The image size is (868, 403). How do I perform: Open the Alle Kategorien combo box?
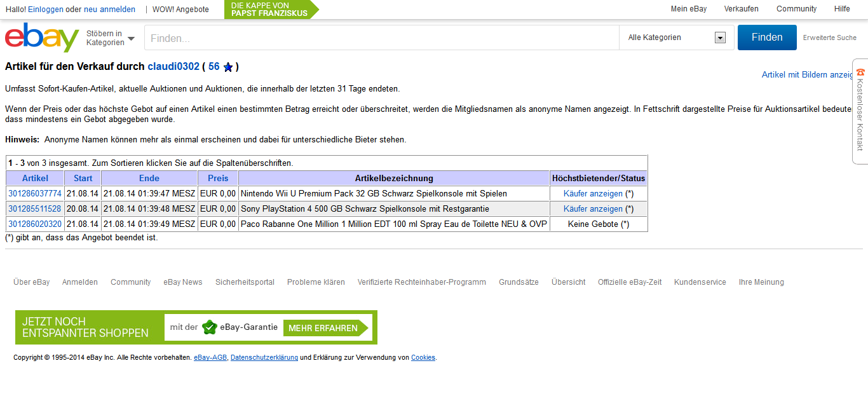[x=677, y=38]
